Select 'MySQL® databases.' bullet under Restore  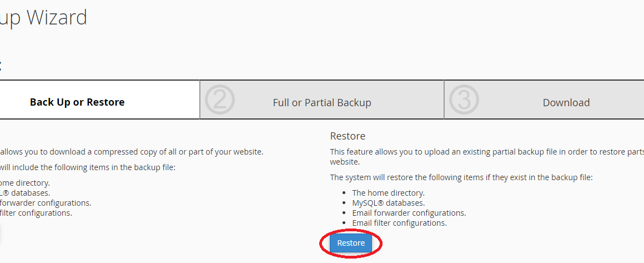coord(388,203)
